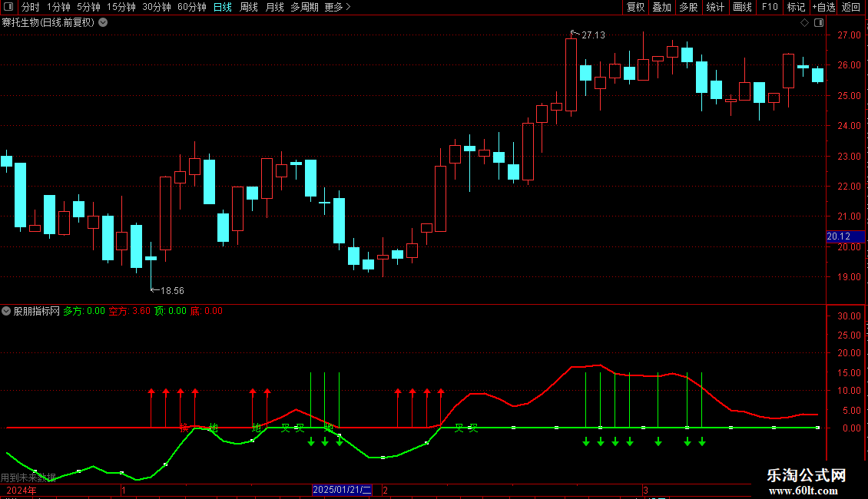The image size is (868, 499).
Task: Open the 赛托生物 chart title dropdown arrow
Action: click(x=103, y=23)
